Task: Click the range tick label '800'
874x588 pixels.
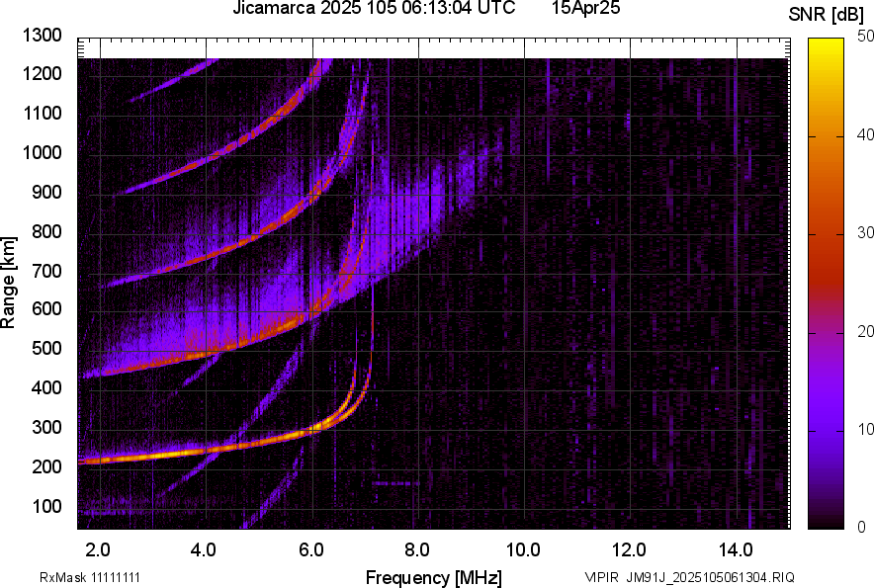Action: click(46, 231)
